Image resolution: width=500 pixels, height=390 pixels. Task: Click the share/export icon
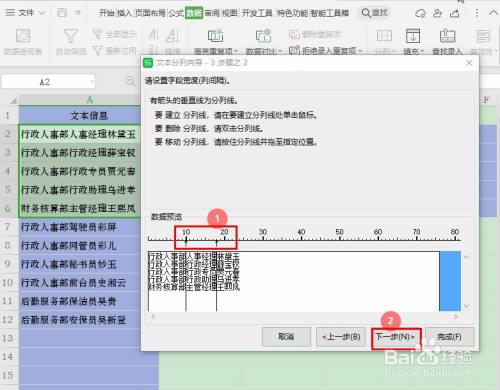point(455,13)
